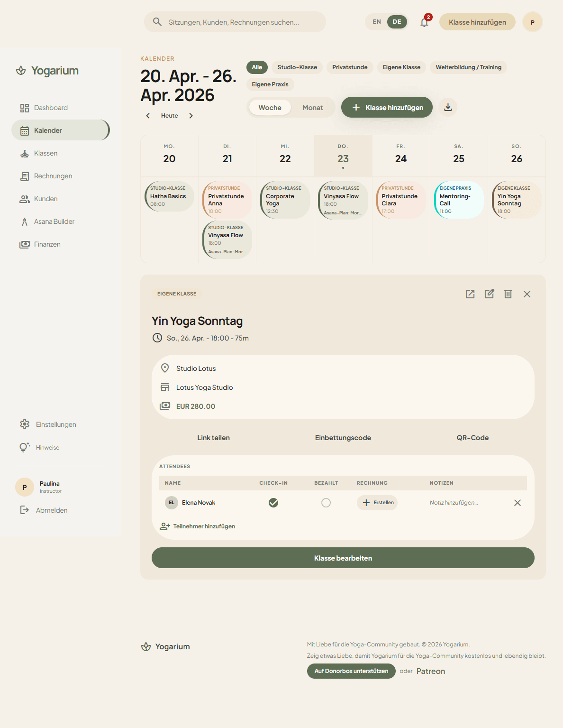The height and width of the screenshot is (728, 563).
Task: Toggle Elena Novak's check-in mark
Action: (x=273, y=502)
